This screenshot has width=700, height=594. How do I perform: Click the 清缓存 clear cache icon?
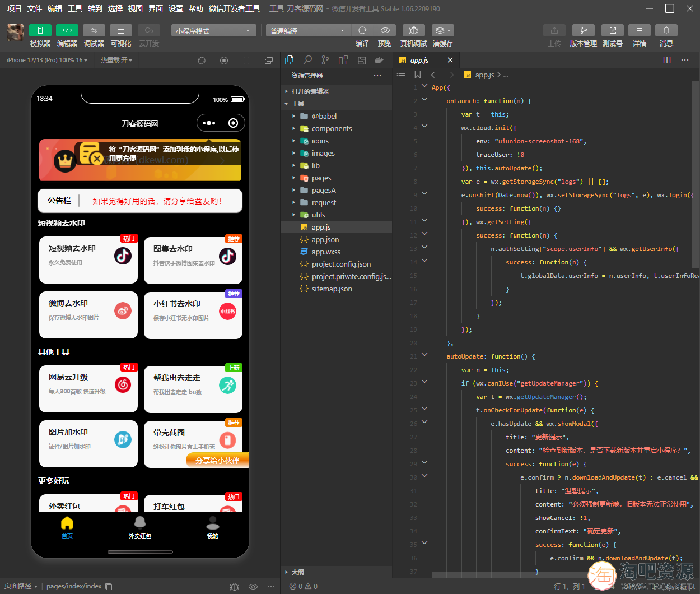coord(443,30)
